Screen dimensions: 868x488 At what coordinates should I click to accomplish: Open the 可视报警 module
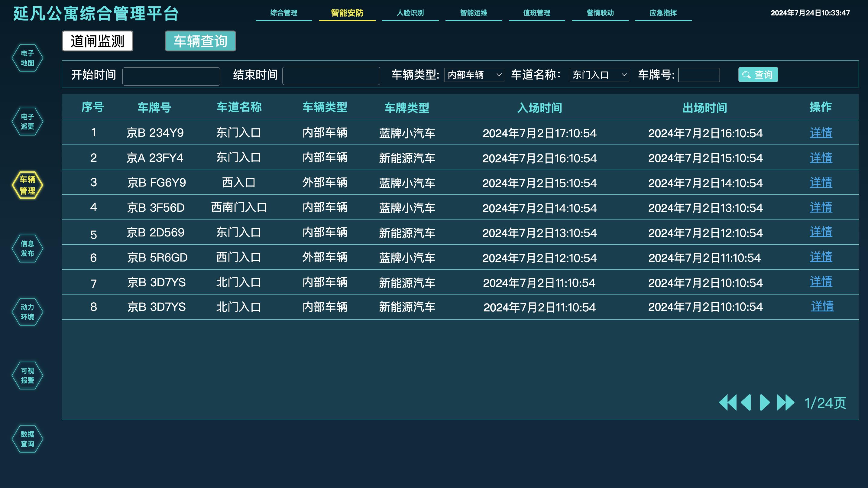tap(27, 375)
